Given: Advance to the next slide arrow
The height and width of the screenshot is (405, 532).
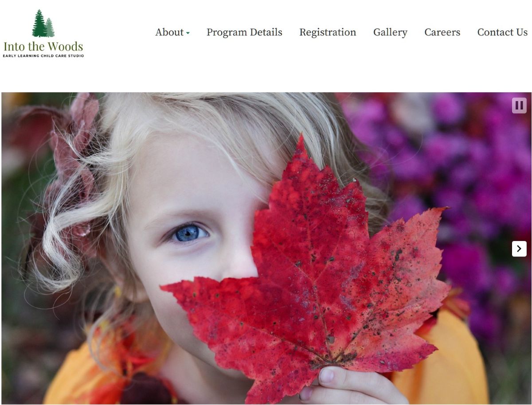Looking at the screenshot, I should pos(519,249).
